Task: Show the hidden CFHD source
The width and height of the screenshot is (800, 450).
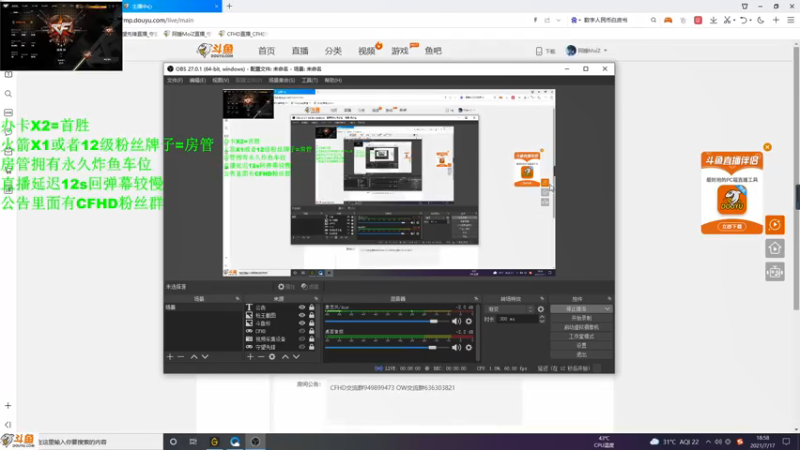Action: (x=302, y=331)
